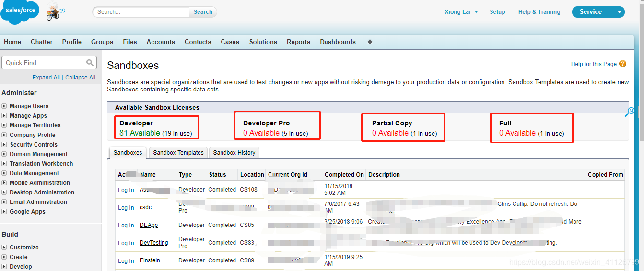Expand the Create section under Build
The image size is (644, 271).
4,257
